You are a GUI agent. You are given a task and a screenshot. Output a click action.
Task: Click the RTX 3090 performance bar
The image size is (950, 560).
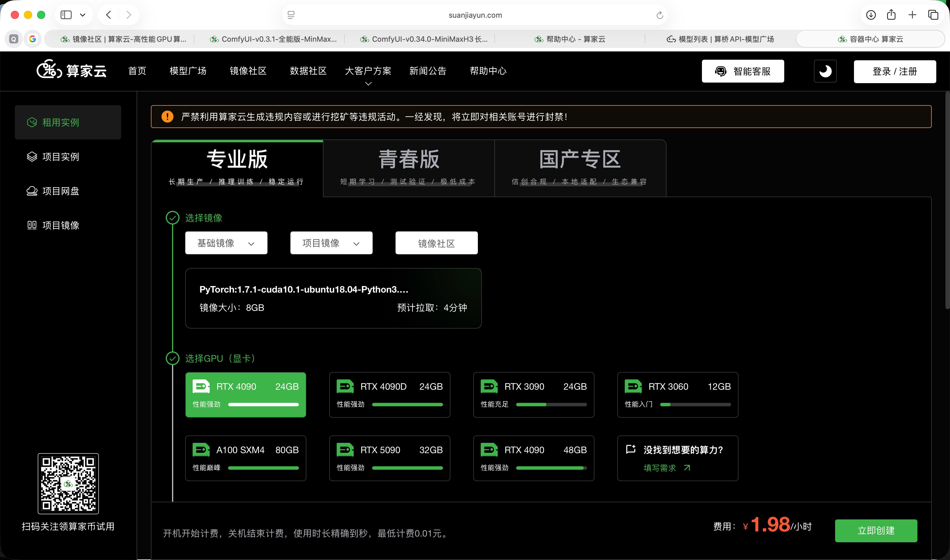pos(551,405)
